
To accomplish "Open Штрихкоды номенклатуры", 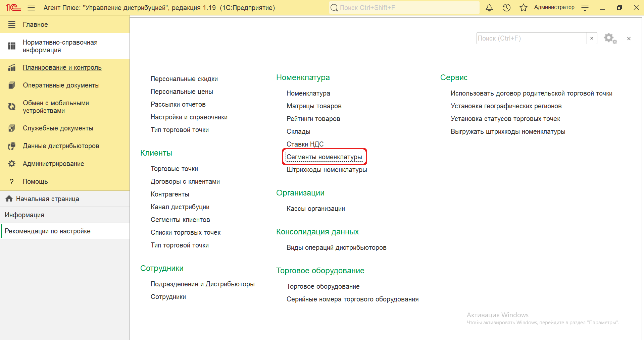I will [x=327, y=170].
